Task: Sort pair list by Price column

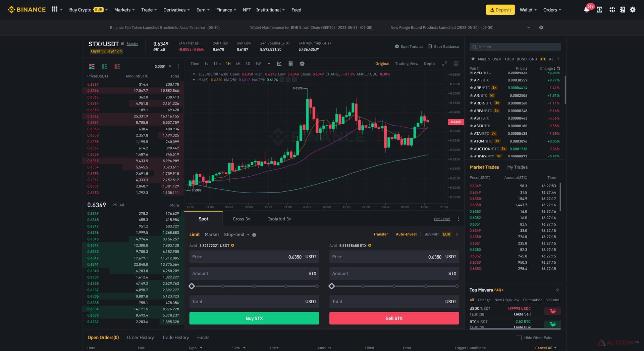Action: click(x=521, y=68)
